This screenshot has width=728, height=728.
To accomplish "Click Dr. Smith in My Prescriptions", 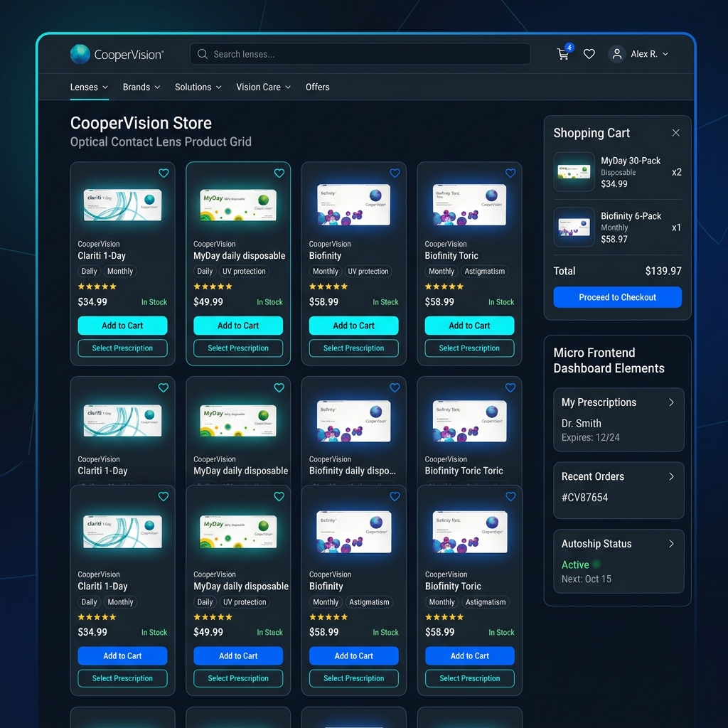I will (582, 424).
